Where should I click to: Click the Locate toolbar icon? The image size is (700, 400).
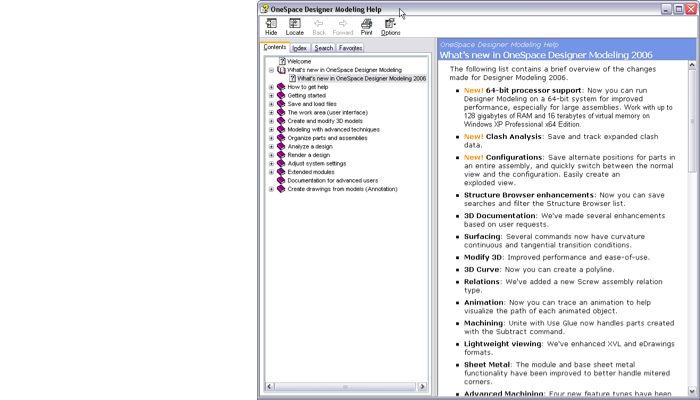[294, 24]
